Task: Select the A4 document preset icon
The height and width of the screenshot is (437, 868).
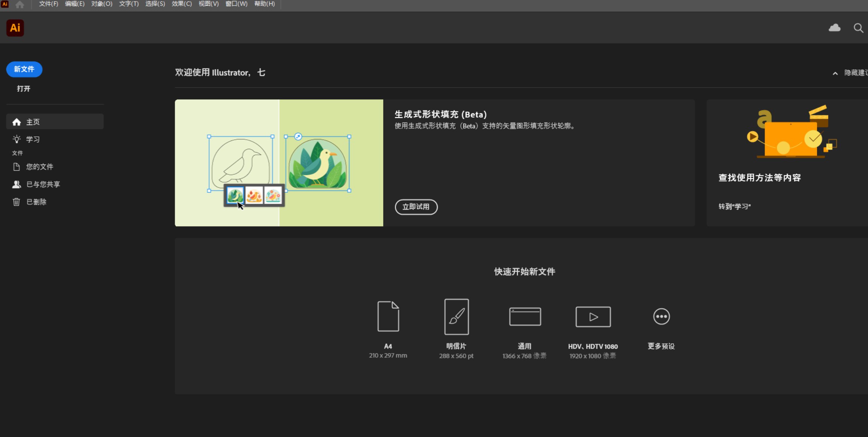Action: pyautogui.click(x=388, y=316)
